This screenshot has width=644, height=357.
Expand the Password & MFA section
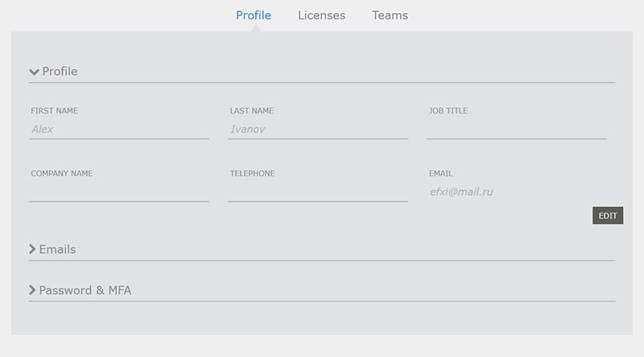[x=80, y=290]
